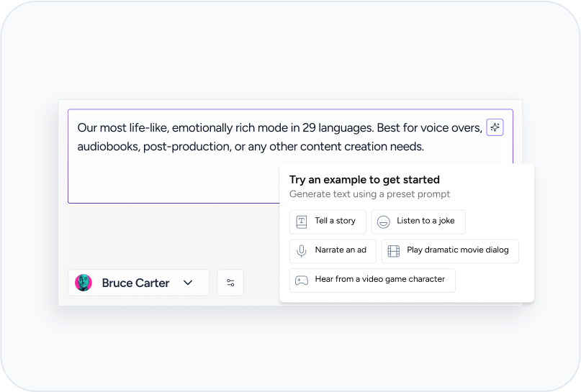The height and width of the screenshot is (392, 581).
Task: Click the text starting with 'Our most life-like'
Action: (280, 137)
